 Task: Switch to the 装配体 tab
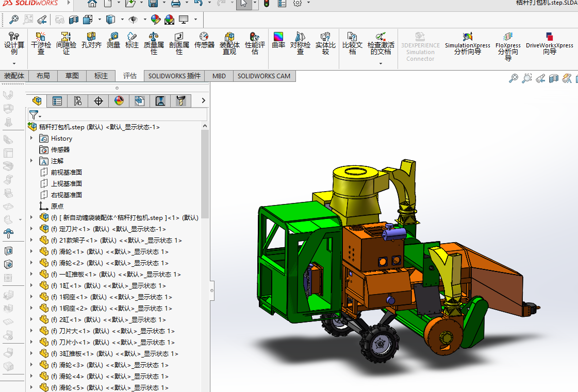click(14, 76)
